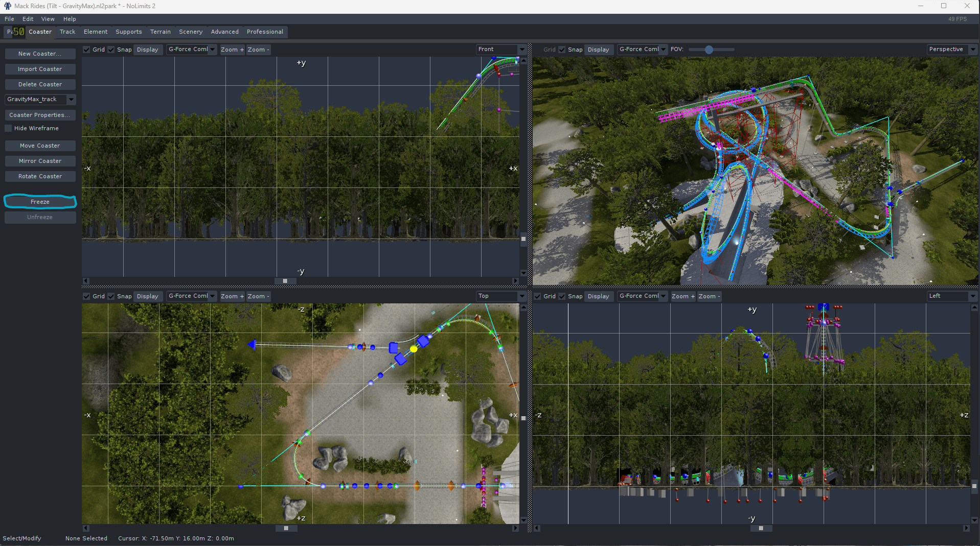Click the right scroll arrow under the Front view
Viewport: 980px width, 546px height.
point(515,281)
